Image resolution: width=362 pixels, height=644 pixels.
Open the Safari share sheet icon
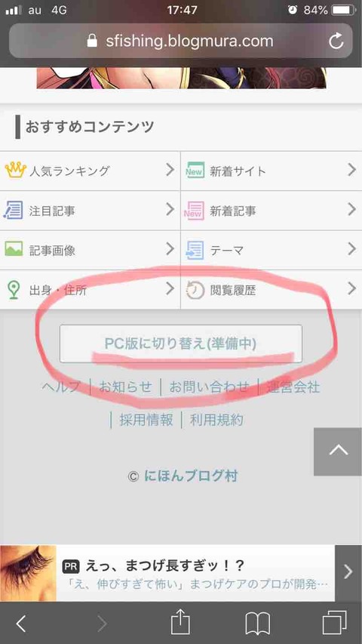(x=180, y=623)
